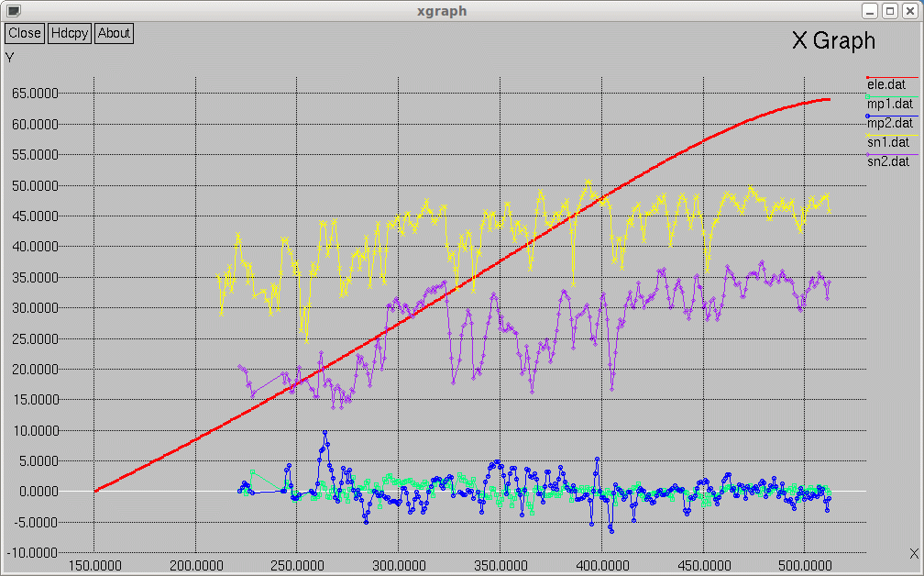Click the Y axis label

[9, 57]
